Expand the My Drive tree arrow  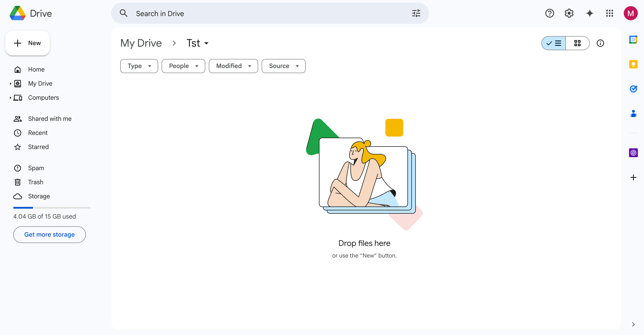(x=10, y=83)
